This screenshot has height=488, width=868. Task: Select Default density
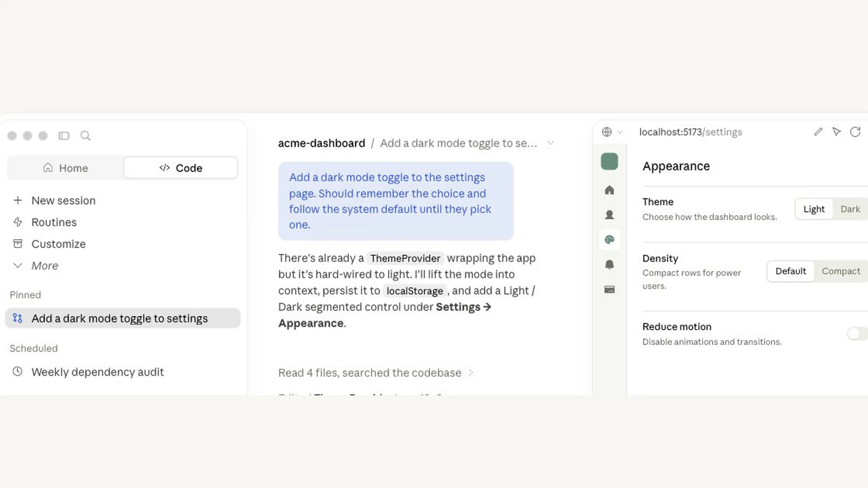[x=790, y=271]
